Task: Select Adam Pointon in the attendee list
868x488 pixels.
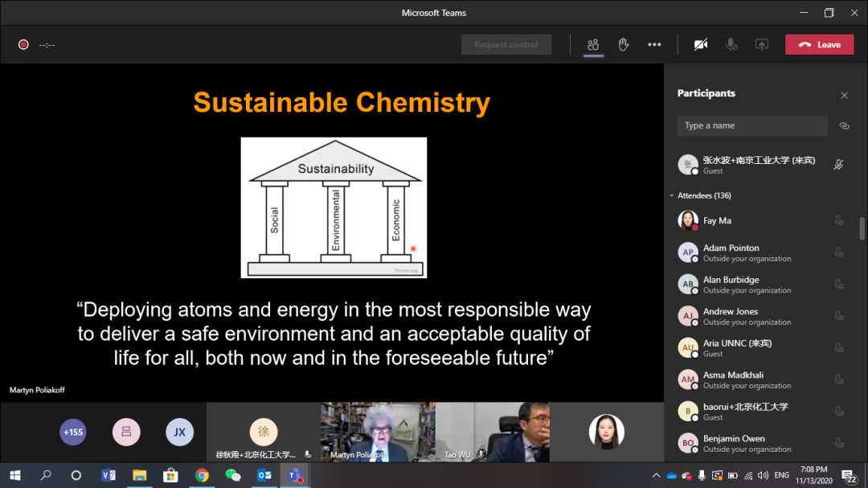Action: 731,252
